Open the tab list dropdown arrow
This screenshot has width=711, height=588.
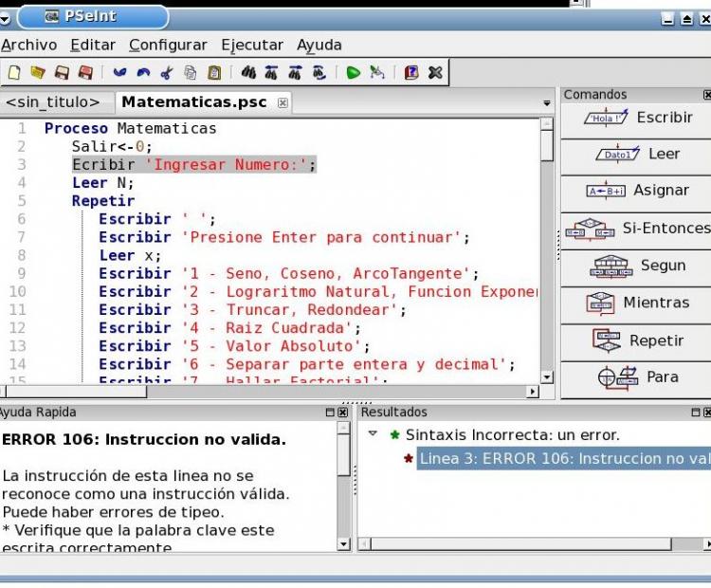click(x=547, y=102)
